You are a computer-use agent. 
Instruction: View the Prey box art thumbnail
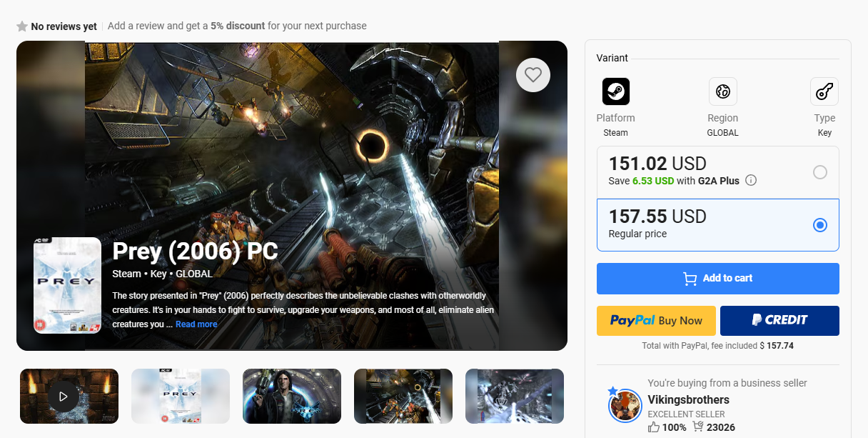pos(181,396)
